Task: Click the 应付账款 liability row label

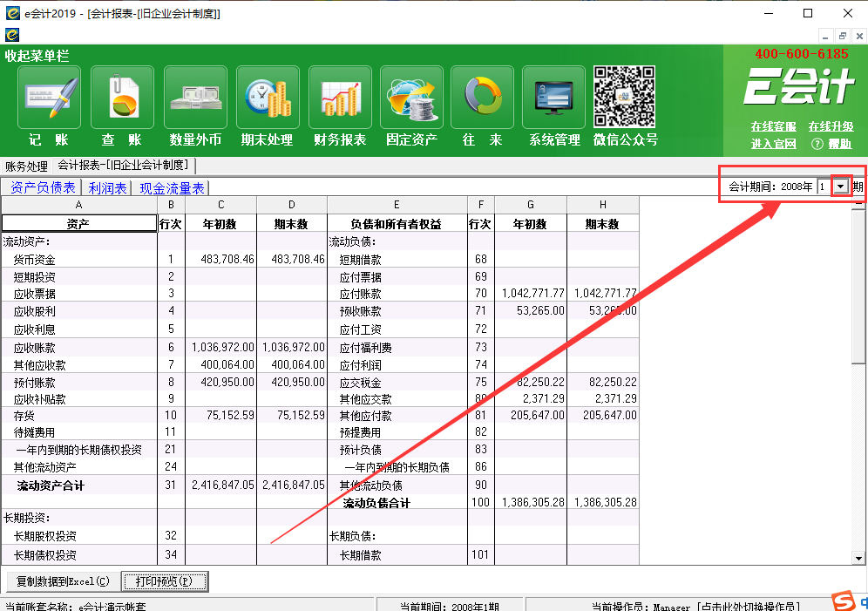Action: pos(361,294)
